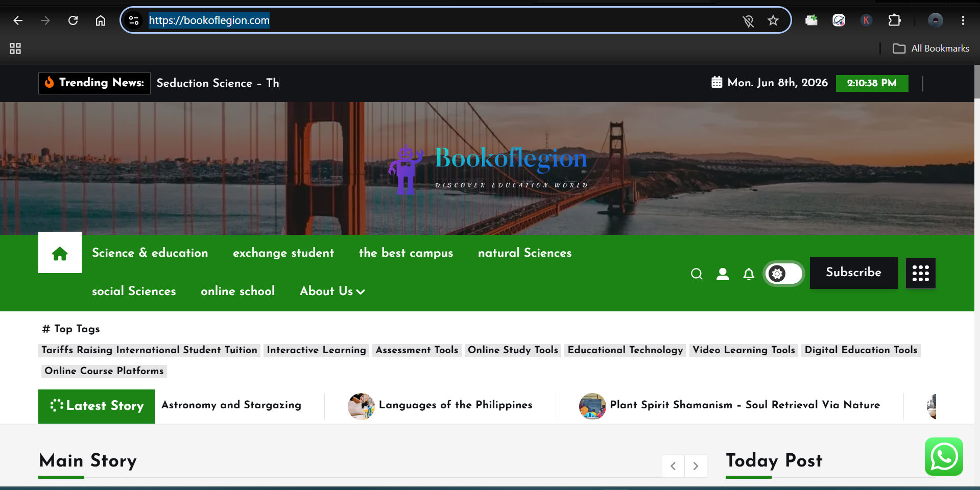
Task: Click Languages of the Philippines thumbnail
Action: click(x=361, y=406)
